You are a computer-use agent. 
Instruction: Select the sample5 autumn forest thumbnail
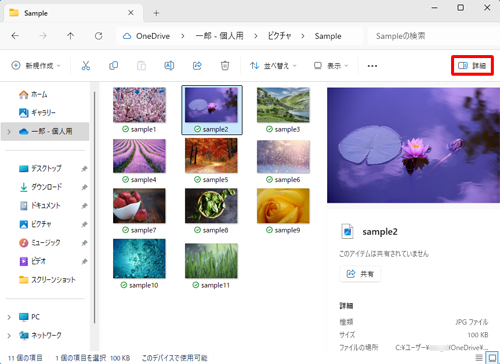211,156
